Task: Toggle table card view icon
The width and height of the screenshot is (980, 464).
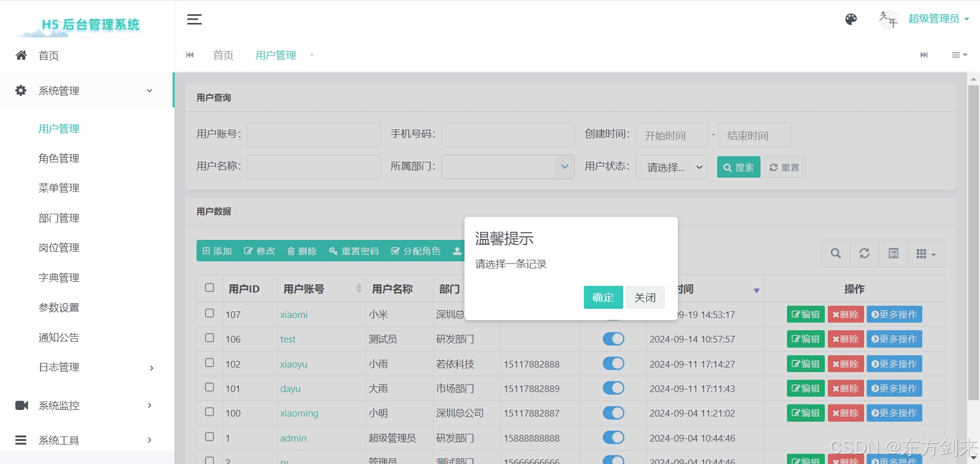Action: click(x=893, y=253)
